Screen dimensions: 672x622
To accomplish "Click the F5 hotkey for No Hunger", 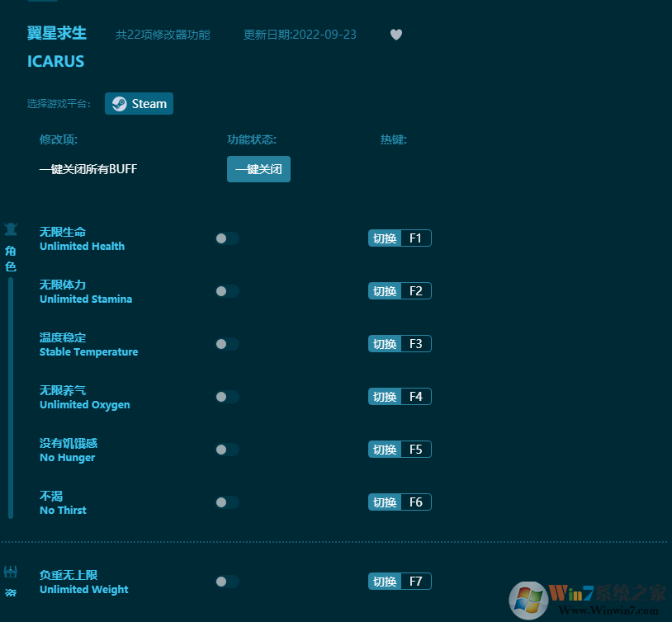I will coord(416,449).
